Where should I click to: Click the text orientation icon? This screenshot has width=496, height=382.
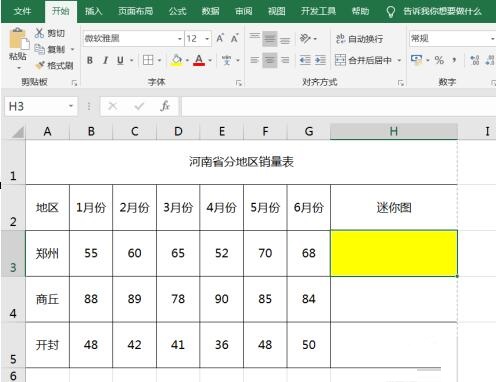(x=305, y=39)
